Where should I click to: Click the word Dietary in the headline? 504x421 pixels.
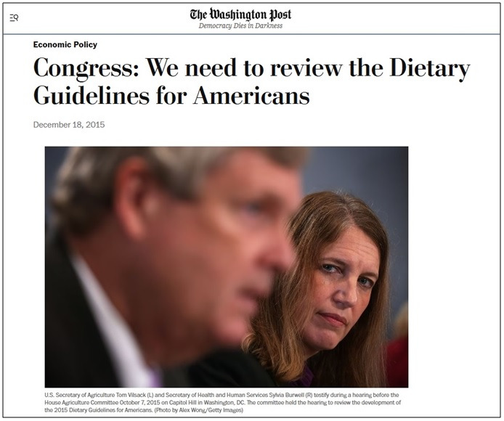pyautogui.click(x=430, y=68)
